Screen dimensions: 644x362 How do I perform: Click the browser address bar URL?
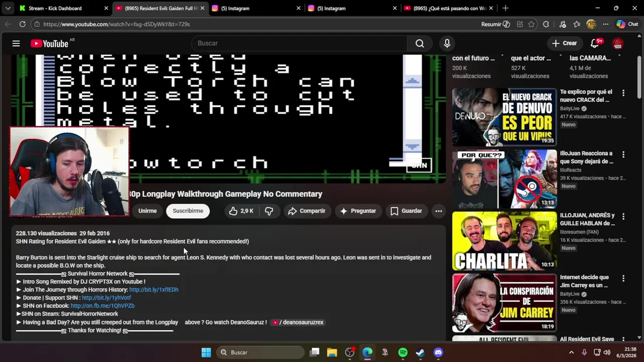(x=117, y=24)
